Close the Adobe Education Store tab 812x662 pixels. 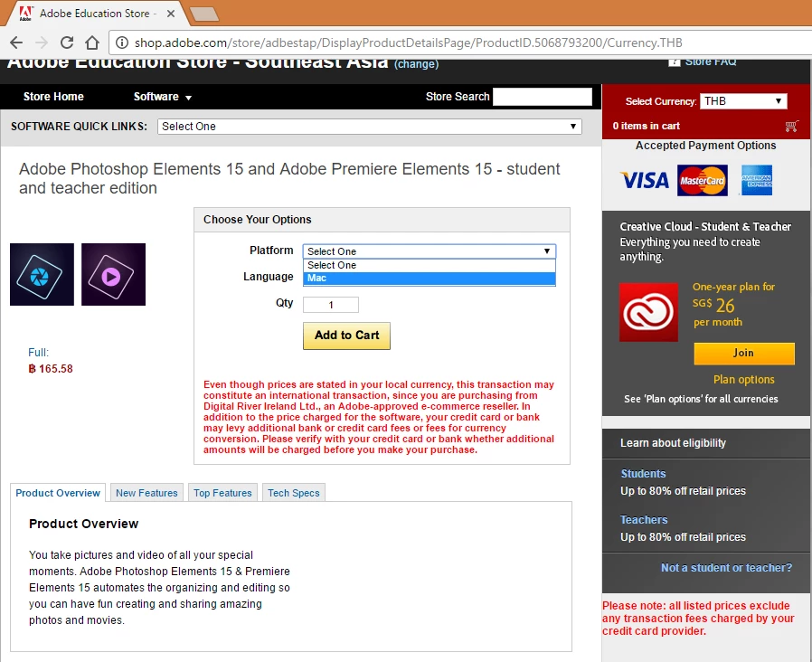pos(170,14)
